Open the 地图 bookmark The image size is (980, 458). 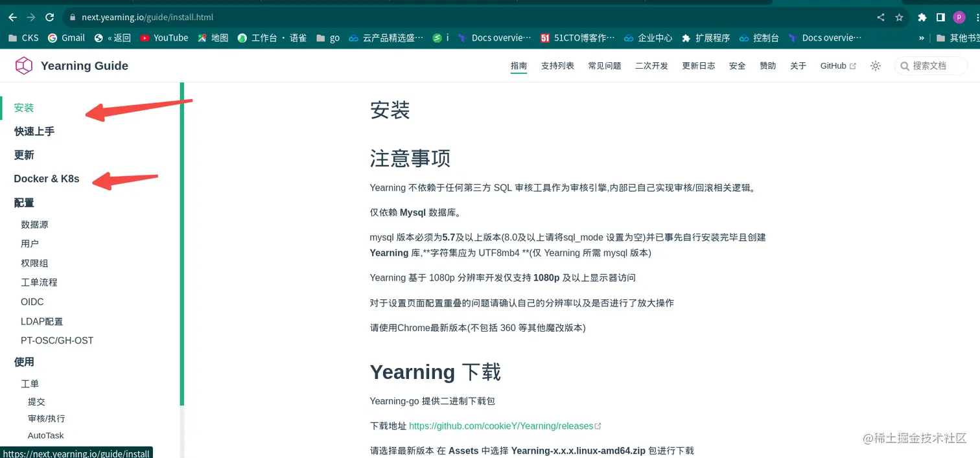pos(213,38)
